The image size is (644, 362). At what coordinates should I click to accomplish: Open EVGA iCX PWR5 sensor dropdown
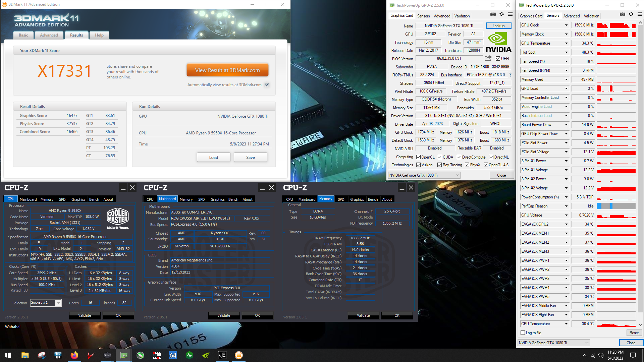tap(566, 297)
